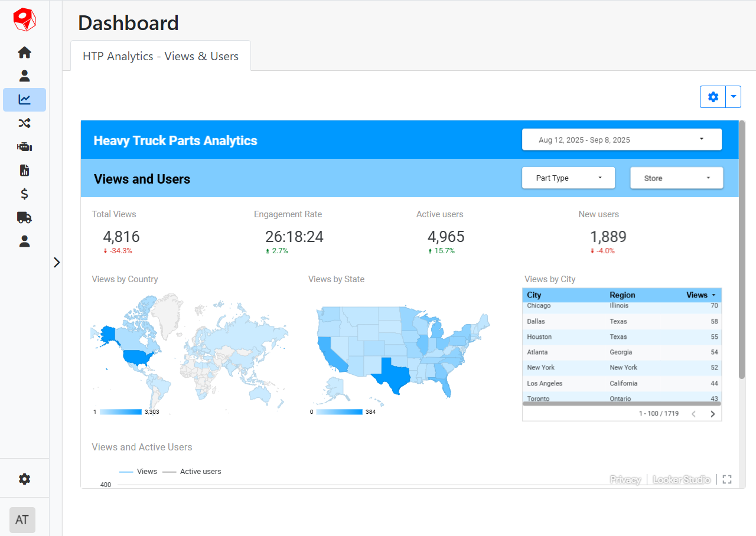Select the HTP Analytics - Views & Users tab
The height and width of the screenshot is (536, 756).
click(161, 56)
